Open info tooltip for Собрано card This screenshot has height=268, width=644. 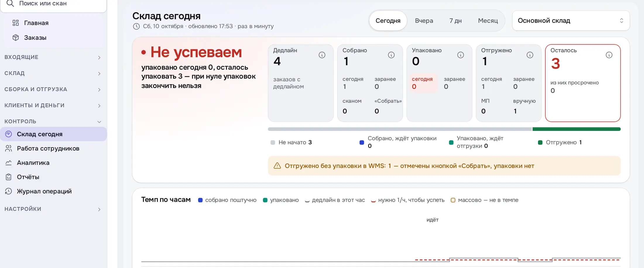(x=391, y=55)
